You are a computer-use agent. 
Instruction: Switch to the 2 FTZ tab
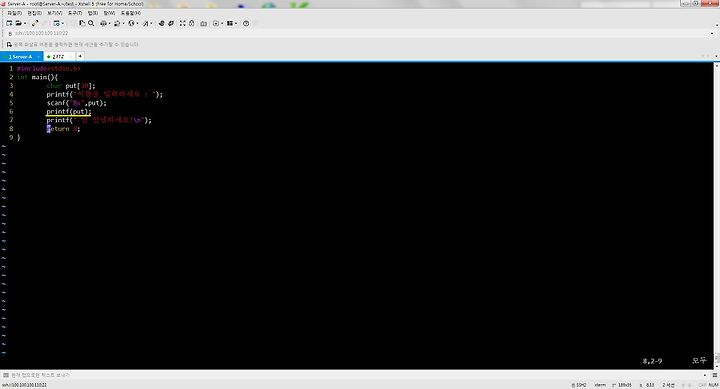tap(59, 56)
